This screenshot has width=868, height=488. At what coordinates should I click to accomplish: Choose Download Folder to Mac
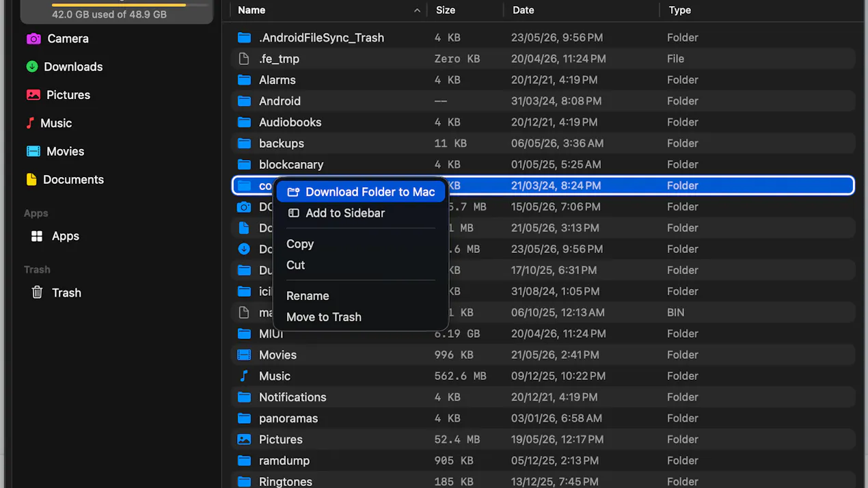361,192
